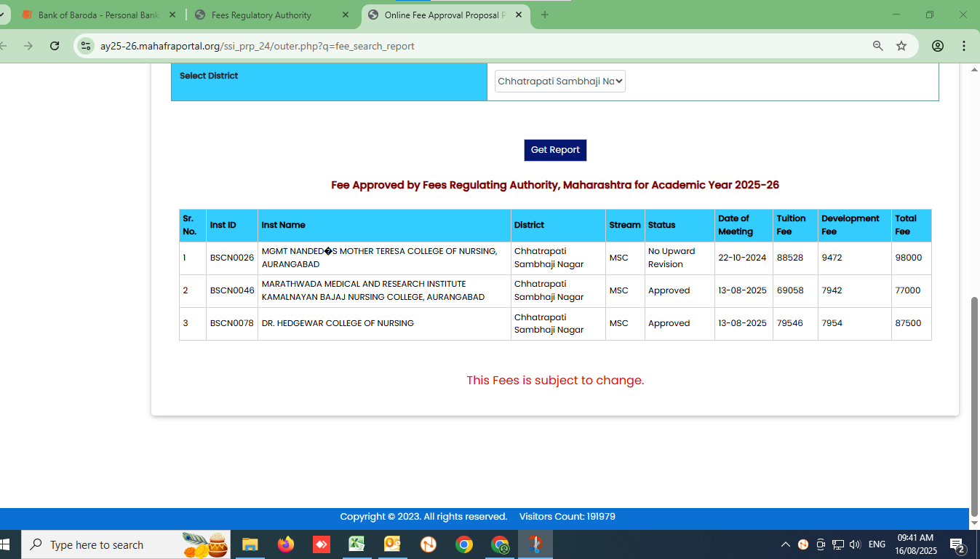Screen dimensions: 980x559
Task: Bookmark this page with the star icon
Action: (x=901, y=46)
